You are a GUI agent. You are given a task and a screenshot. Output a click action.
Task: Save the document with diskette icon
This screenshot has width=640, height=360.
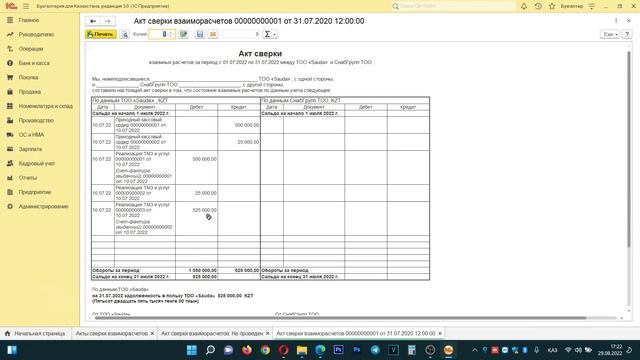click(200, 34)
